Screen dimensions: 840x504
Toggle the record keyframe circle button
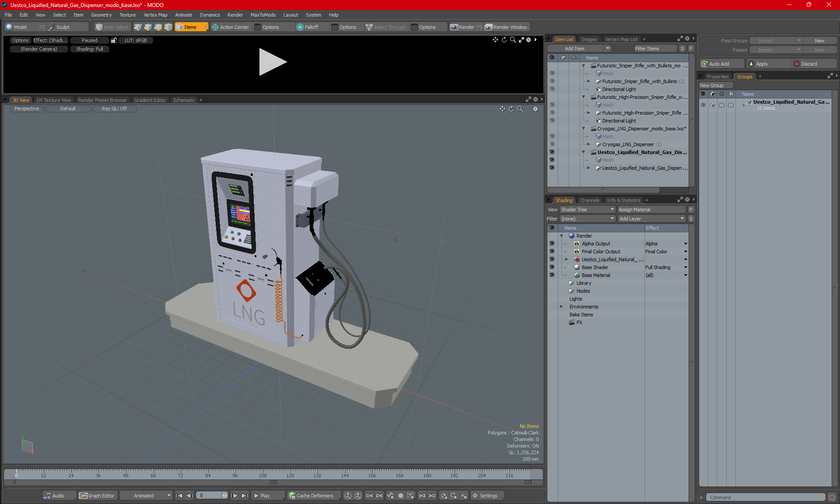[x=400, y=496]
